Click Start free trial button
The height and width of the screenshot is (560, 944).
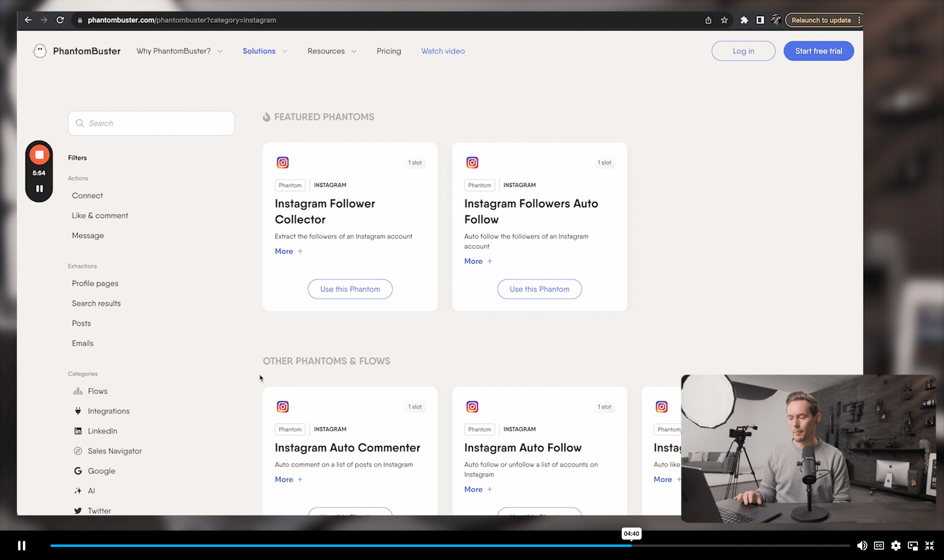click(818, 51)
